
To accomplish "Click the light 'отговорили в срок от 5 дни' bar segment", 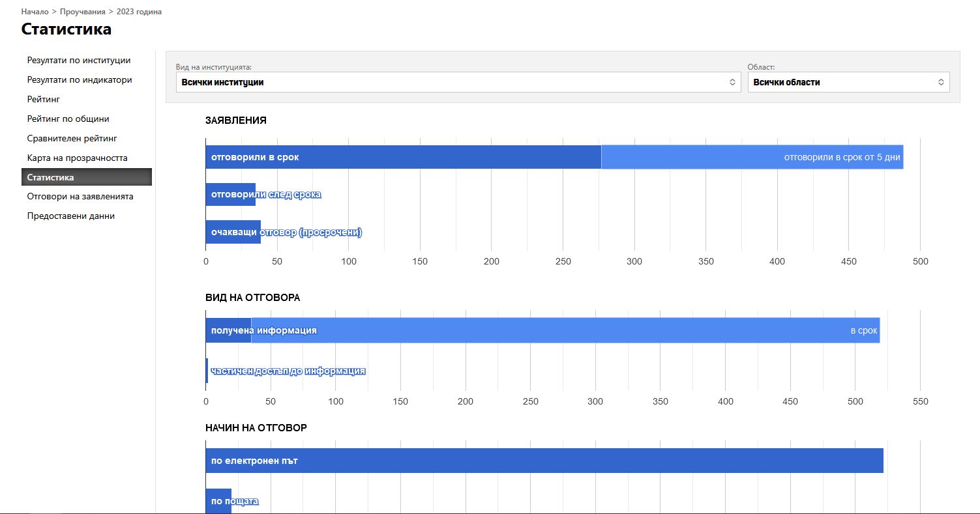I will coord(752,157).
